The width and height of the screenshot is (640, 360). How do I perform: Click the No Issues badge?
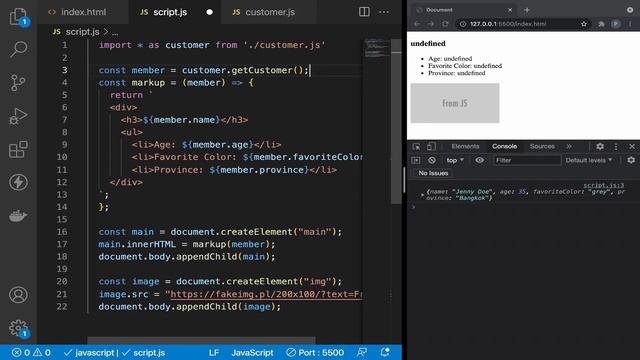(x=433, y=173)
